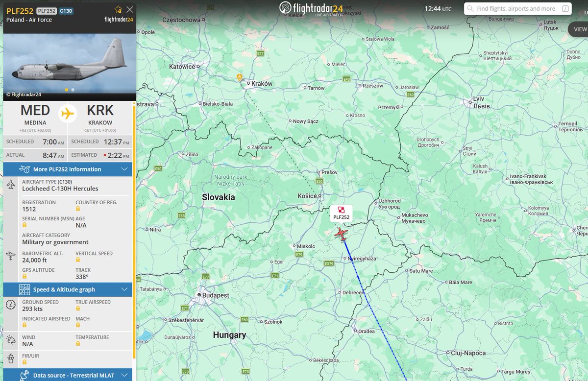
Task: Click chevron on Data source bar
Action: pyautogui.click(x=124, y=376)
